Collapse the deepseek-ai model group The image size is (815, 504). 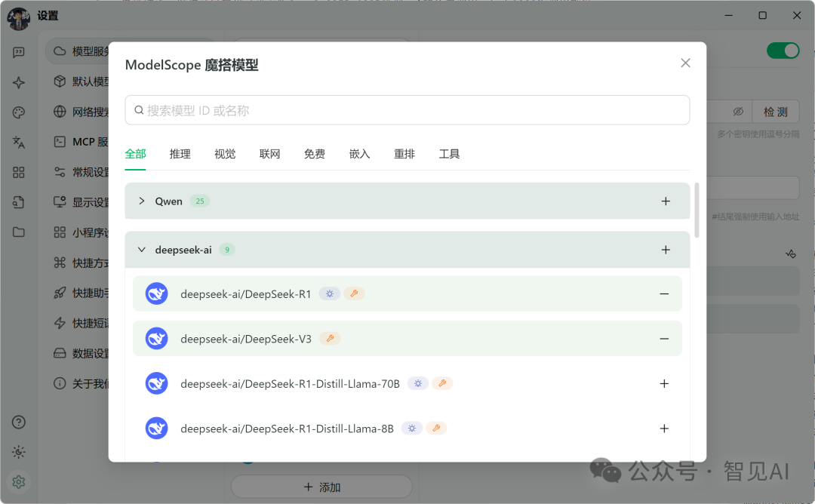141,250
